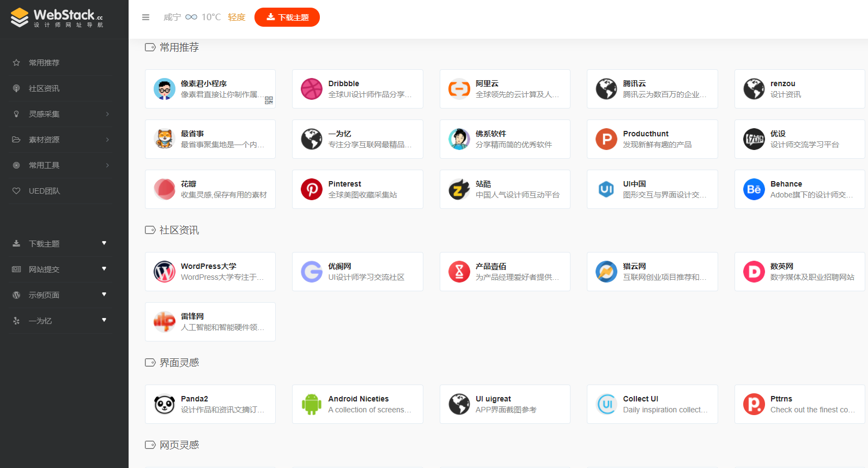Click the UI中国 shield icon
The width and height of the screenshot is (868, 468).
coord(606,189)
